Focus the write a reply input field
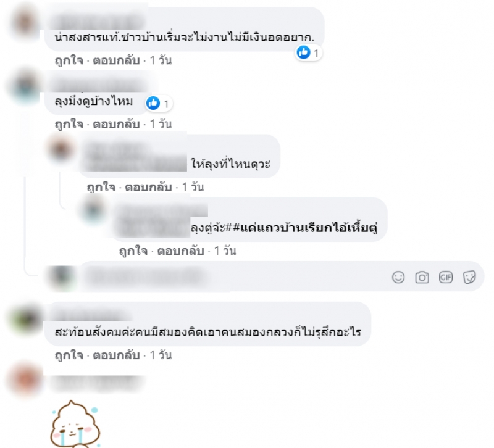Image resolution: width=494 pixels, height=448 pixels. (233, 277)
